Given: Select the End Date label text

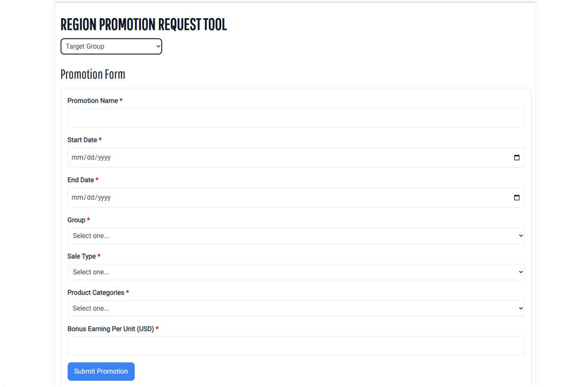Looking at the screenshot, I should click(81, 180).
